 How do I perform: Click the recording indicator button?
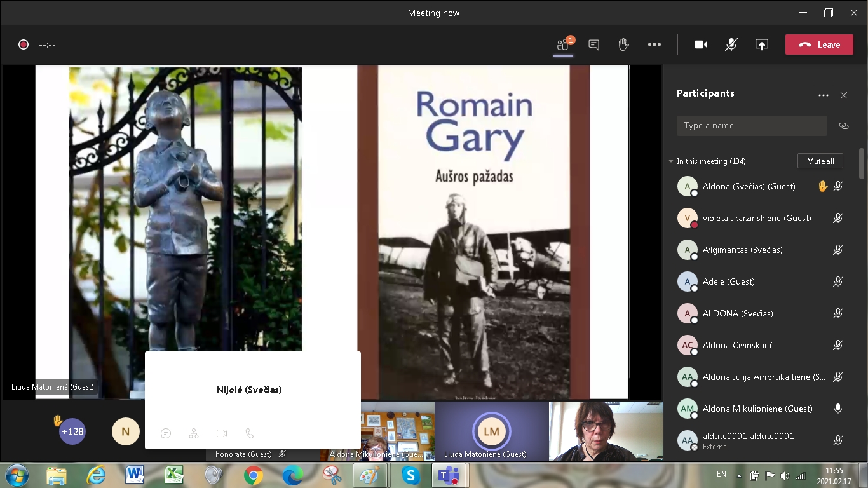(24, 44)
